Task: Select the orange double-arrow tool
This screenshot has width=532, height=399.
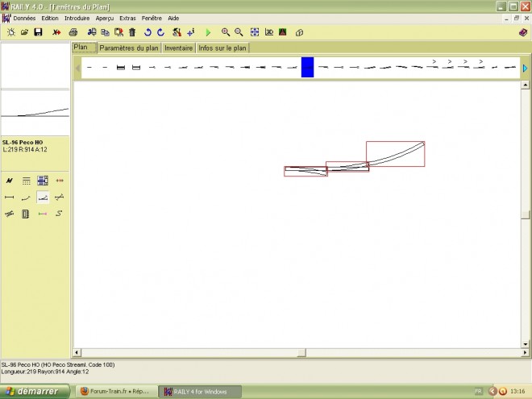Action: click(60, 181)
